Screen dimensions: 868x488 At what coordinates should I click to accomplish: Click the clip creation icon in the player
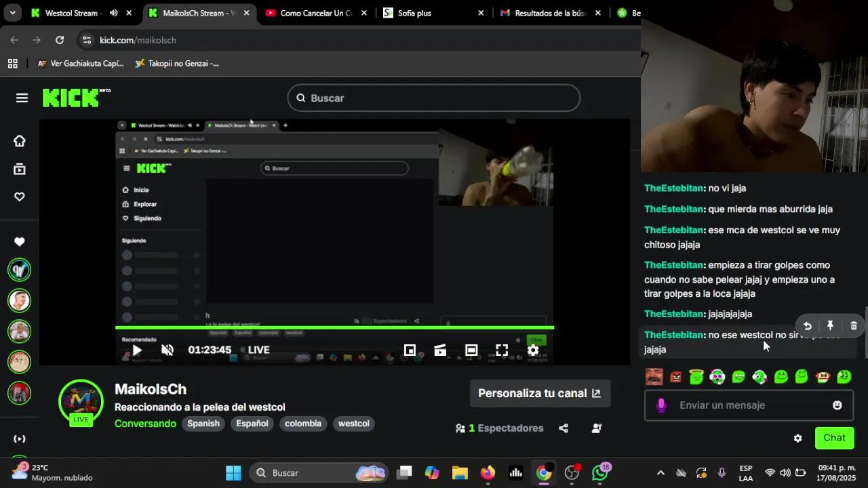(x=440, y=350)
